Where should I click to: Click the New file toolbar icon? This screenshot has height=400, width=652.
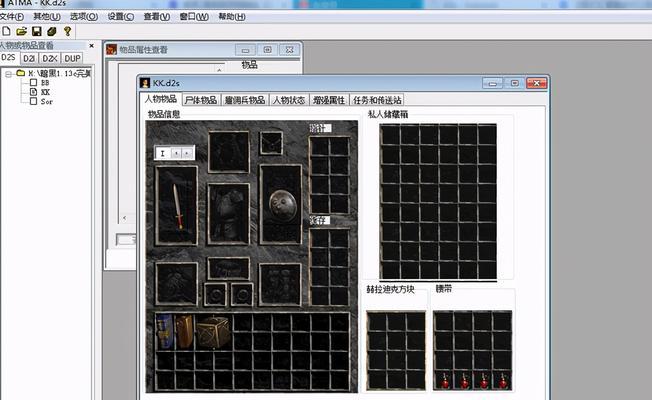(x=6, y=31)
